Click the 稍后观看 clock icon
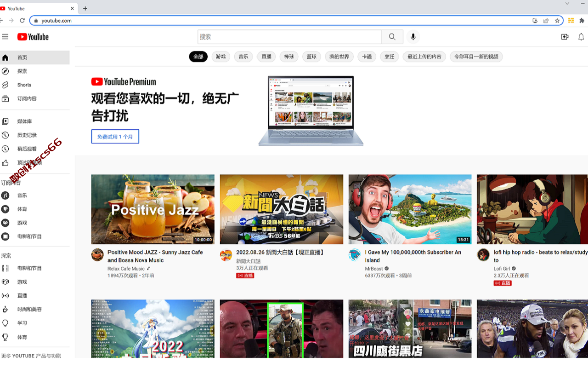Viewport: 588px width, 368px height. pyautogui.click(x=5, y=149)
